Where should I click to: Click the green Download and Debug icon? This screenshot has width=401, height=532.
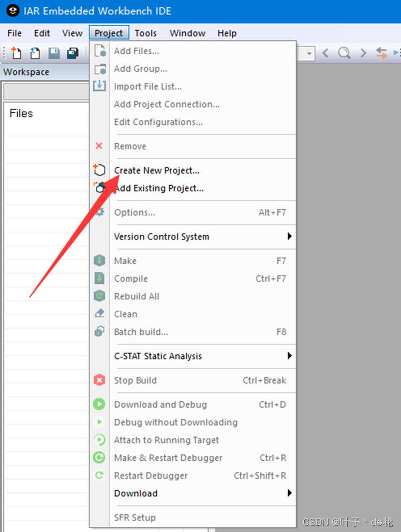pos(99,404)
